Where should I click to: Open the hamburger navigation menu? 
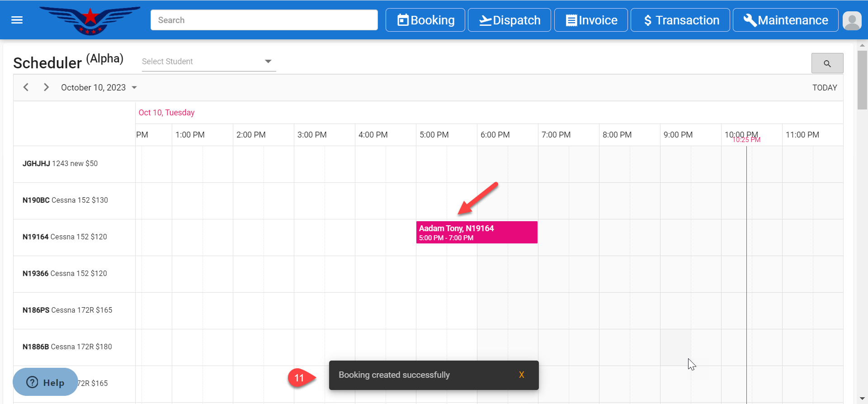tap(17, 20)
